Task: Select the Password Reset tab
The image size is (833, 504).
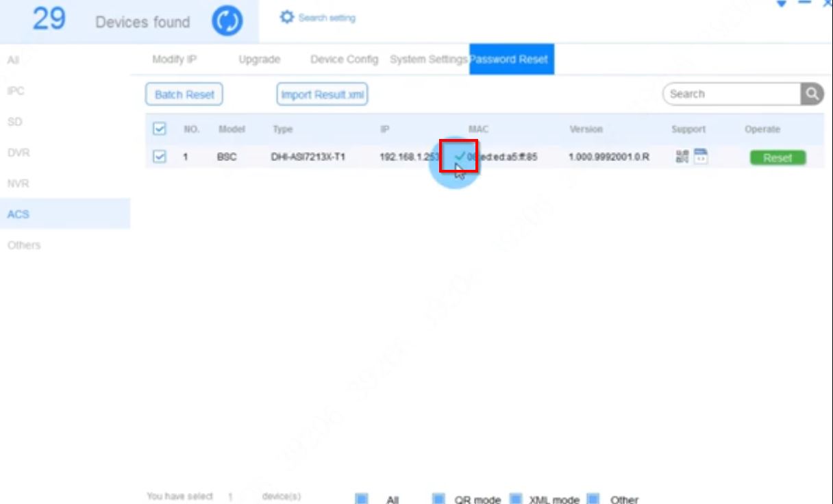Action: [x=512, y=59]
